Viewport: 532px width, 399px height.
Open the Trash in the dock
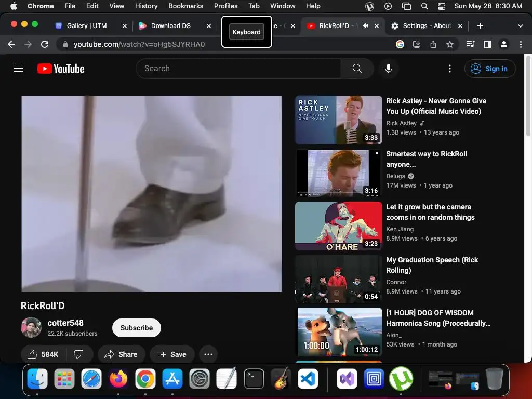495,378
